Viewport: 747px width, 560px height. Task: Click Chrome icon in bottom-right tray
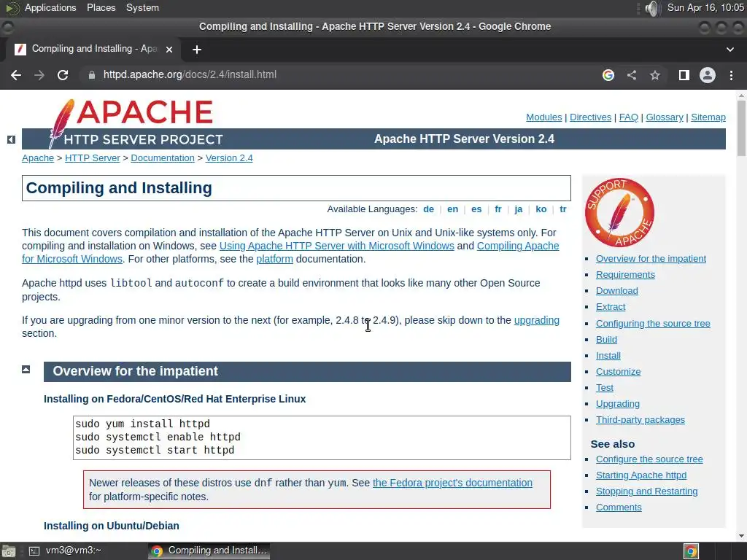click(x=691, y=551)
